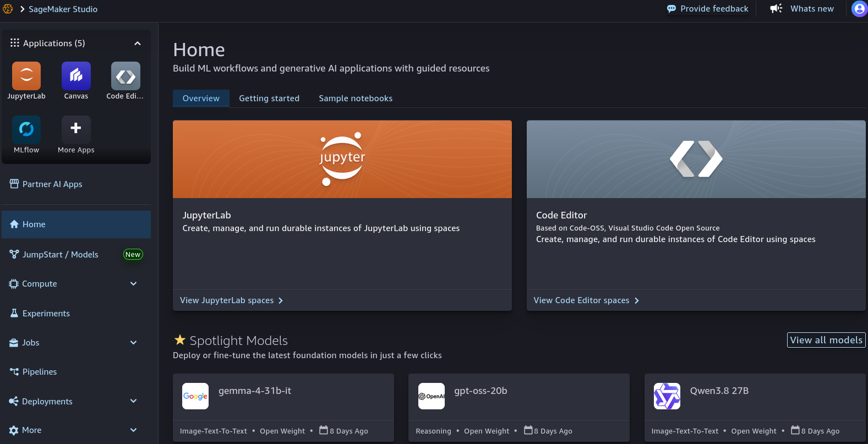Open the Sample notebooks tab
868x444 pixels.
[x=356, y=98]
